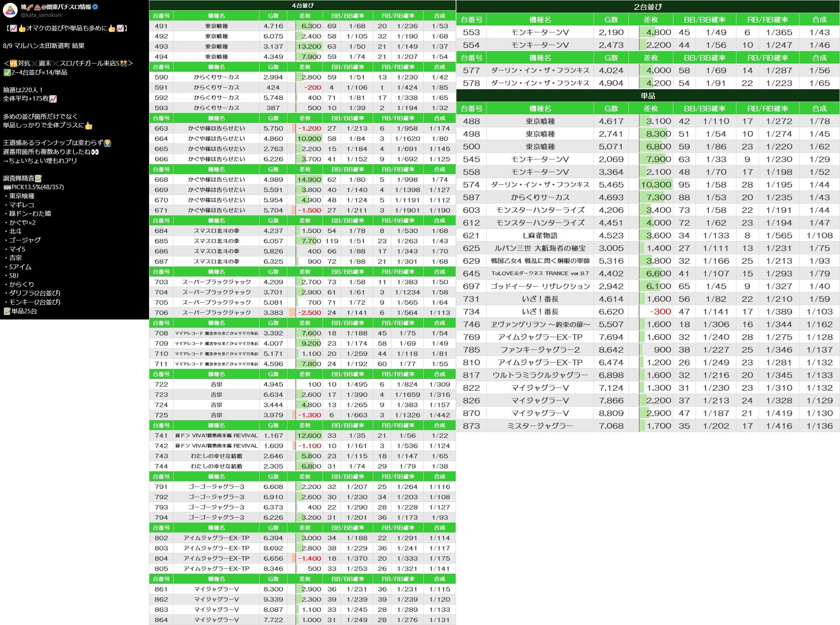
Task: Select the 4台並び section header
Action: tap(302, 5)
